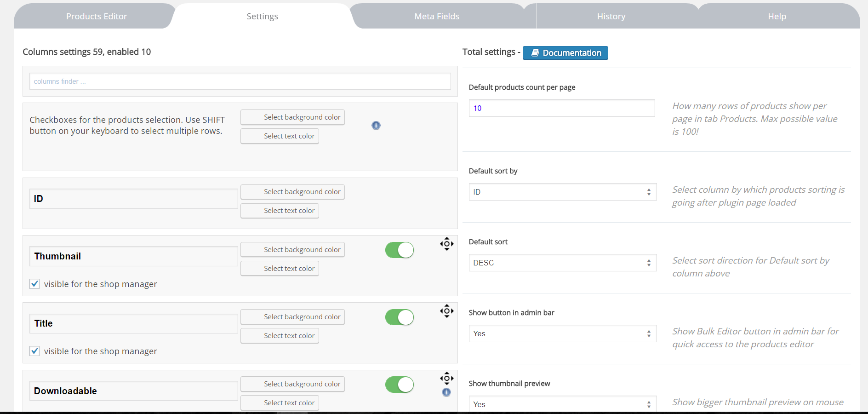Screen dimensions: 868x414
Task: Toggle the Downloadable column switch
Action: pyautogui.click(x=400, y=385)
